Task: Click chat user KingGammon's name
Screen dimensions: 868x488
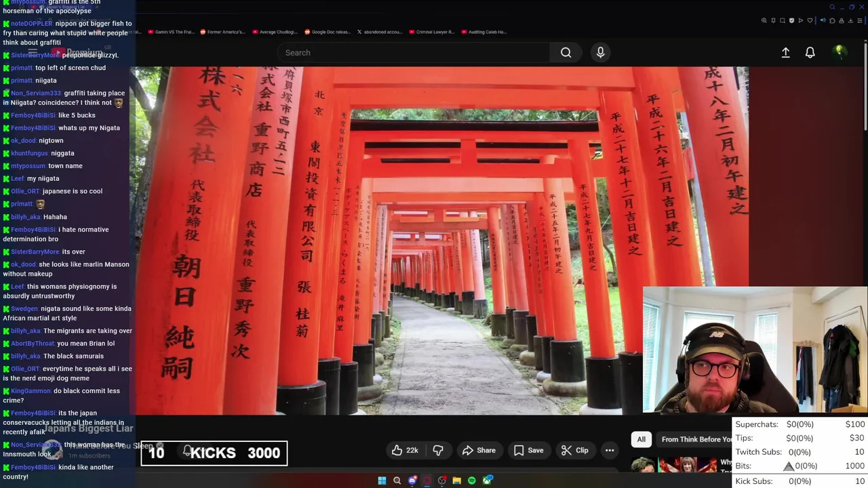Action: coord(31,391)
